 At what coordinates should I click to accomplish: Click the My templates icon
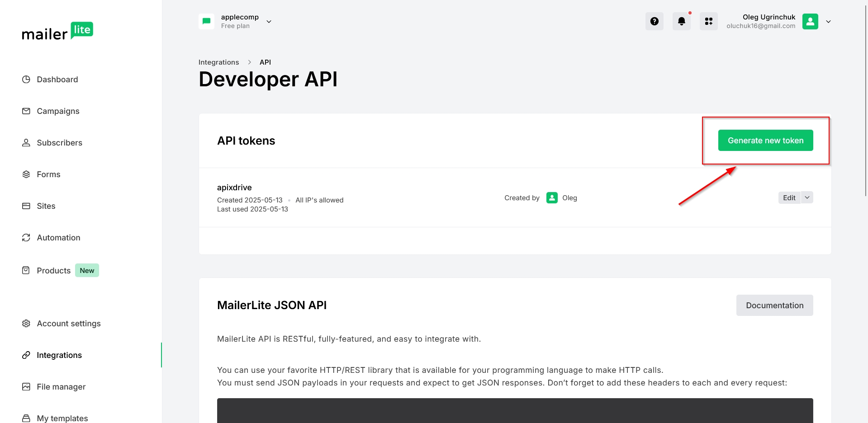click(26, 418)
